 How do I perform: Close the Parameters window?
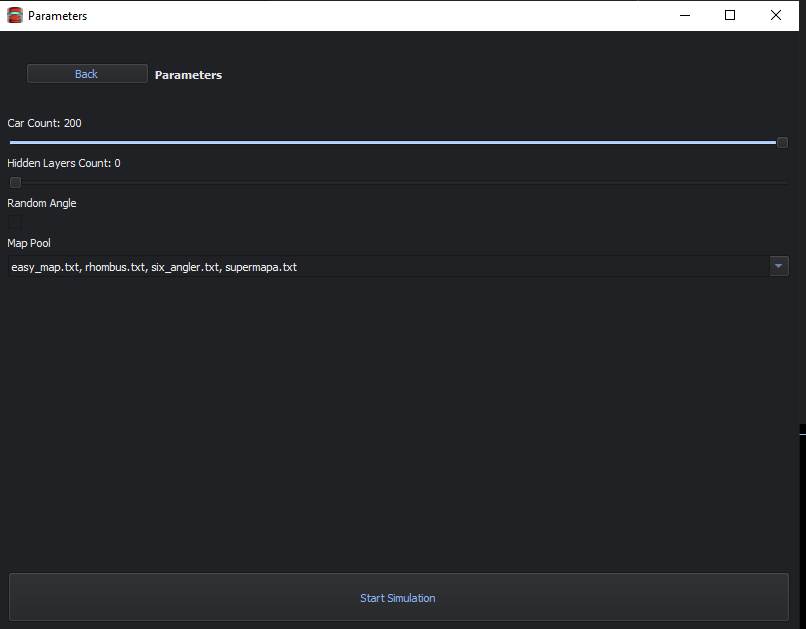tap(776, 15)
